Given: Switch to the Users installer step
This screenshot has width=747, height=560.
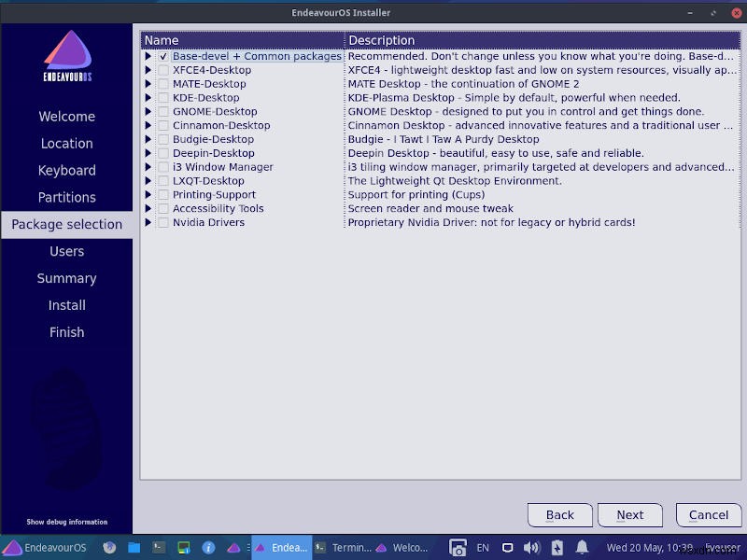Looking at the screenshot, I should tap(66, 251).
